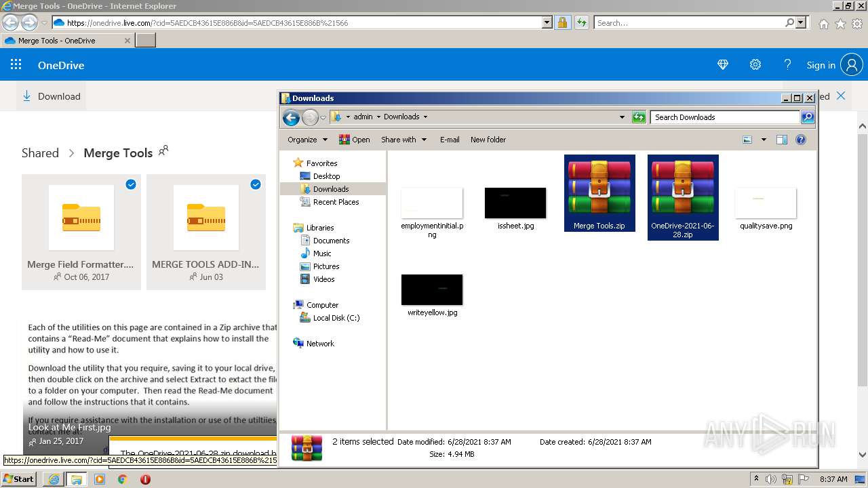Open the IE search provider dropdown
868x488 pixels.
coord(801,22)
